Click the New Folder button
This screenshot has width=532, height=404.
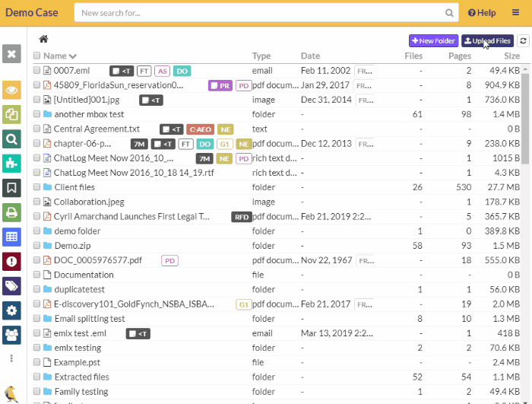(x=433, y=41)
